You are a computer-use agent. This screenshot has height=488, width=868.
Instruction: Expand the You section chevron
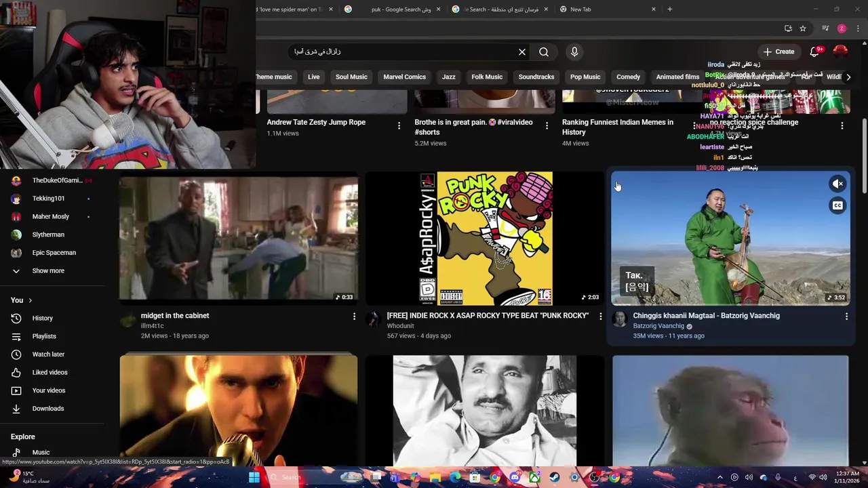pos(30,300)
